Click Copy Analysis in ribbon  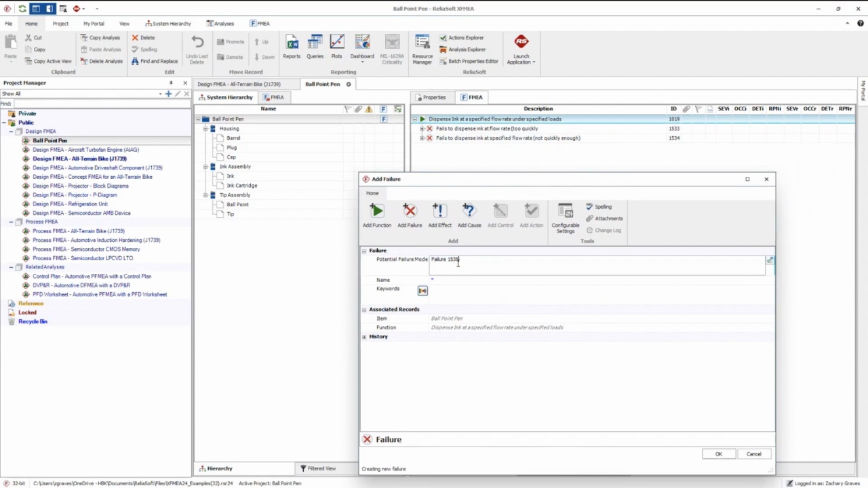tap(100, 38)
